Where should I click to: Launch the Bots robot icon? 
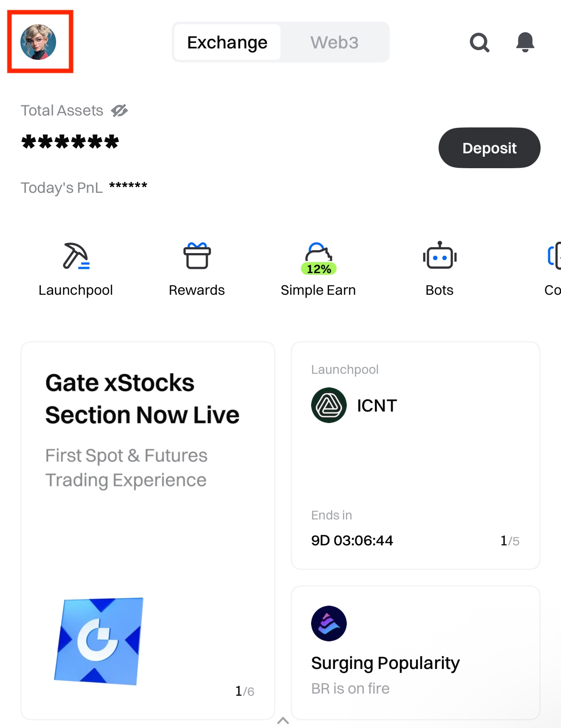pos(439,256)
